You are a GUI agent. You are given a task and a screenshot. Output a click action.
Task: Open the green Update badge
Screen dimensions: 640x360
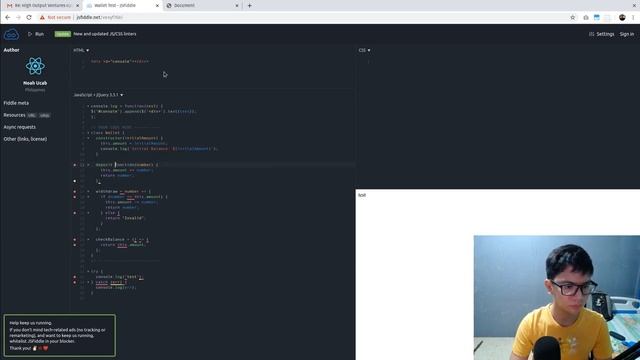click(62, 34)
